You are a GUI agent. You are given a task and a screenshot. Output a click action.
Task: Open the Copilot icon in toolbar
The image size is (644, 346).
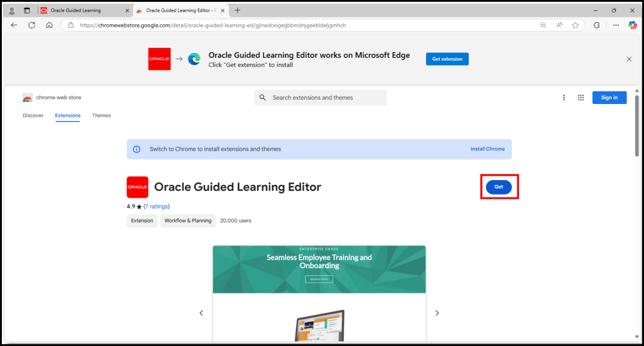(632, 25)
